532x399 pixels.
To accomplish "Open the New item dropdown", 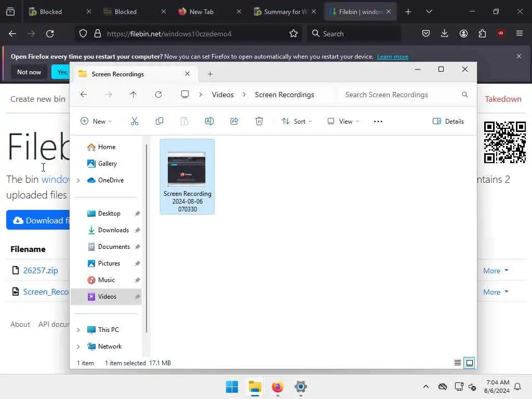I will (96, 122).
